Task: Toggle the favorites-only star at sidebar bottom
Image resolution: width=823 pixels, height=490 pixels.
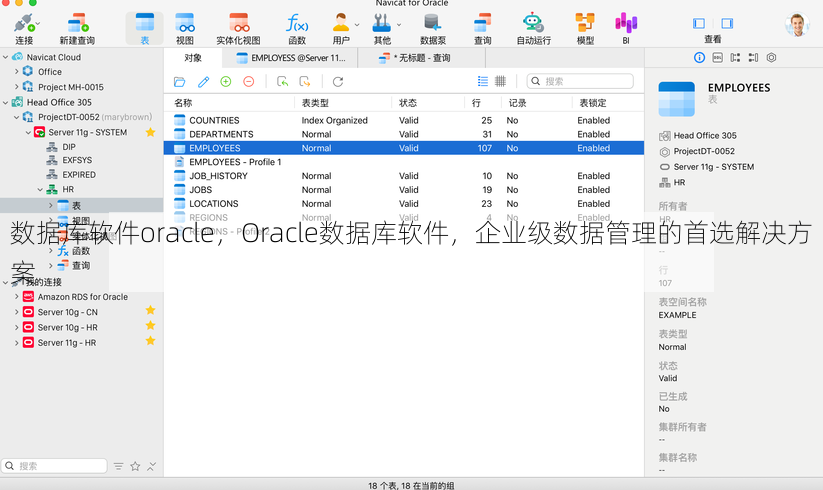Action: coord(135,466)
